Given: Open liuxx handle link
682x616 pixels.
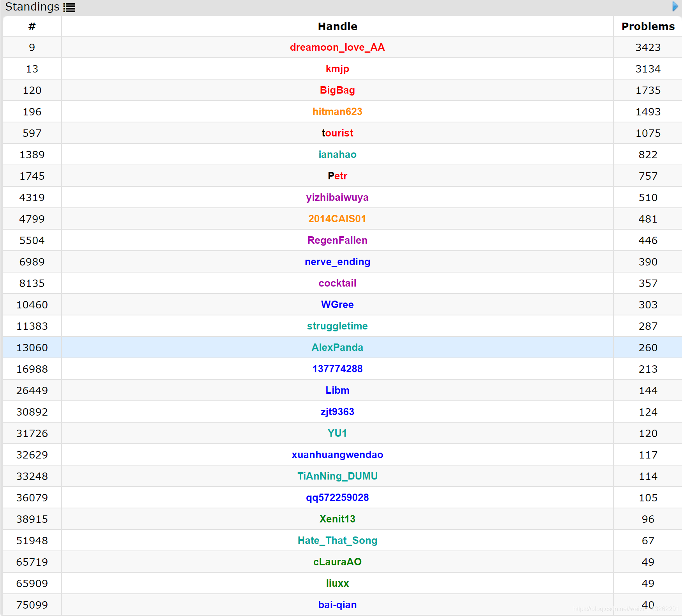Looking at the screenshot, I should [x=337, y=583].
